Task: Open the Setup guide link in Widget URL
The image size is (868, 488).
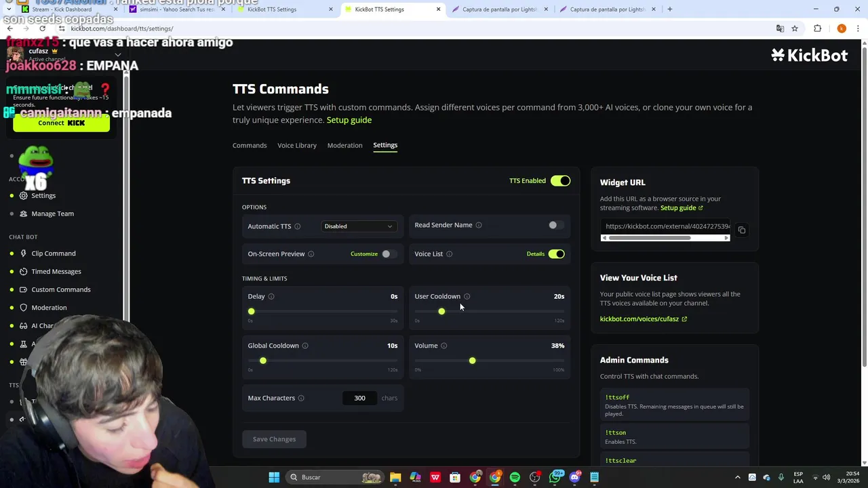Action: (682, 208)
